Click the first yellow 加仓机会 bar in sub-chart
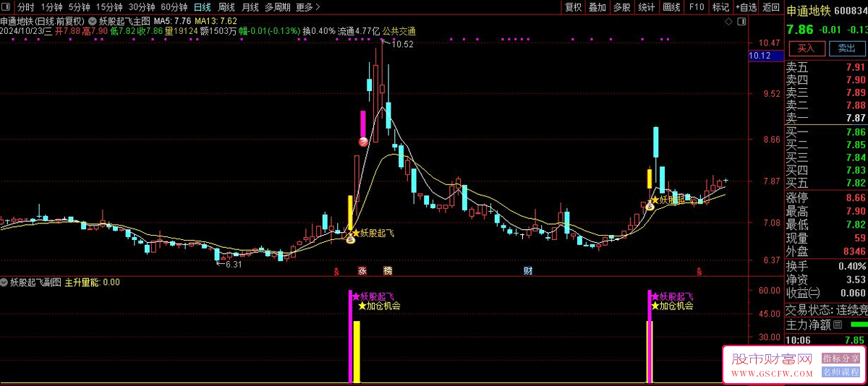The height and width of the screenshot is (386, 868). click(357, 351)
